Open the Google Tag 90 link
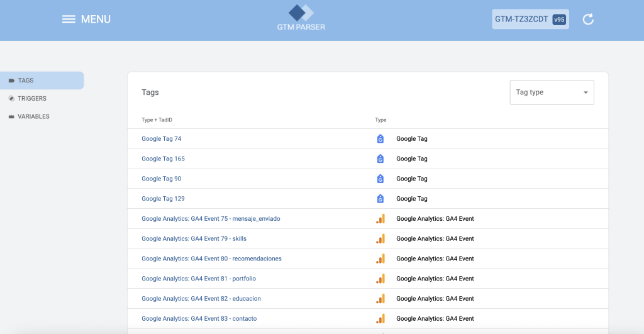Screen dimensions: 644x334 [162, 179]
